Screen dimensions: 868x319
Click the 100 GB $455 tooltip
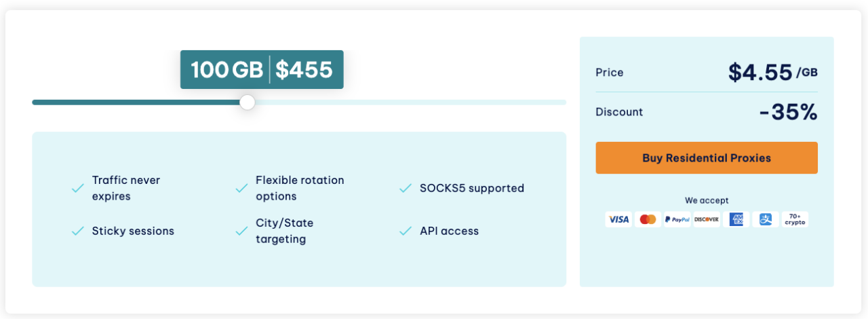(262, 69)
